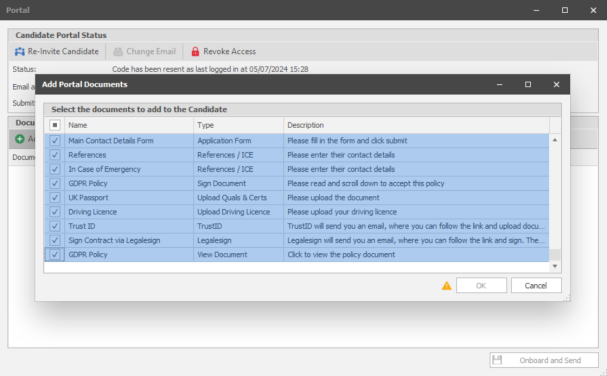
Task: Sort by the Description column header
Action: (x=416, y=125)
